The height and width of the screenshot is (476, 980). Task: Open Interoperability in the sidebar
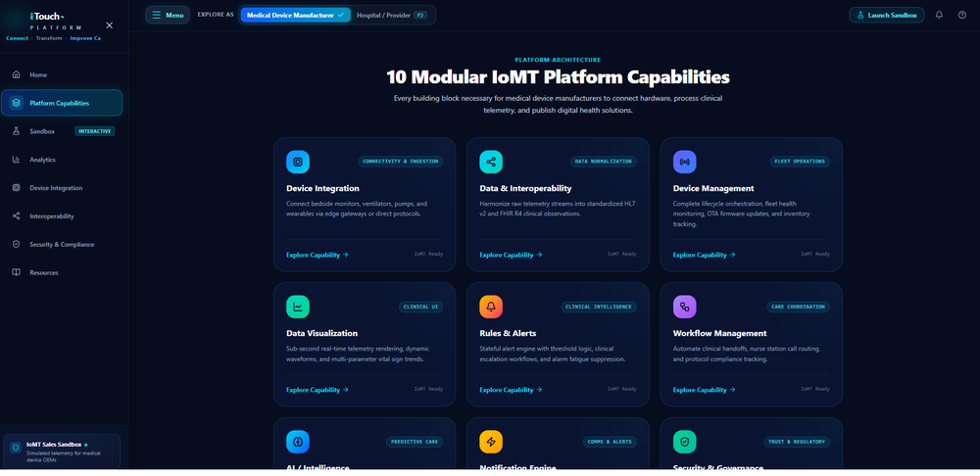(x=61, y=216)
